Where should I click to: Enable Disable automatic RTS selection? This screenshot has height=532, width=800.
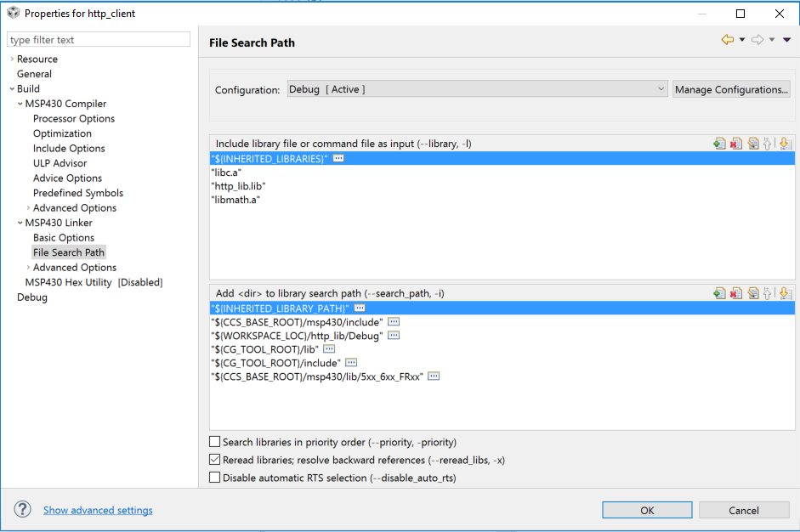[215, 478]
